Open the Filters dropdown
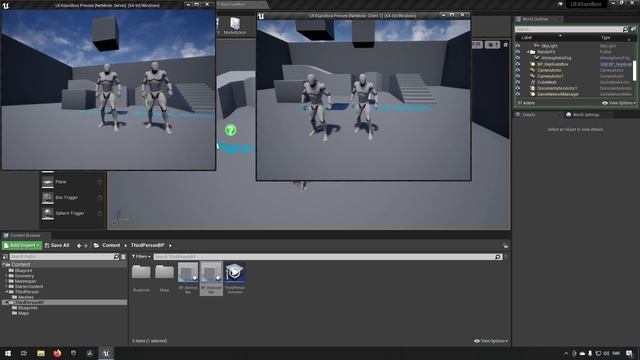Viewport: 640px width, 360px height. 141,257
